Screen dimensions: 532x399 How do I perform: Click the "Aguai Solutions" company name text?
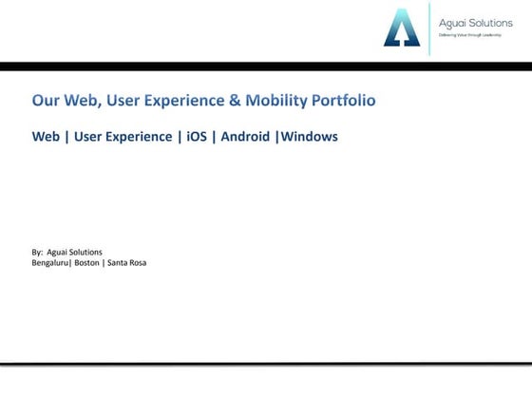tap(476, 24)
